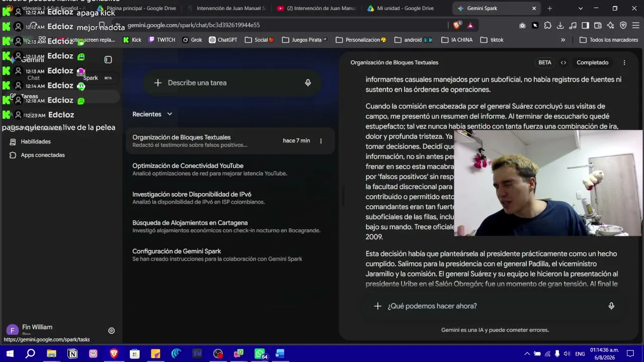The image size is (644, 362).
Task: Open the browser extensions puzzle icon
Action: 547,25
